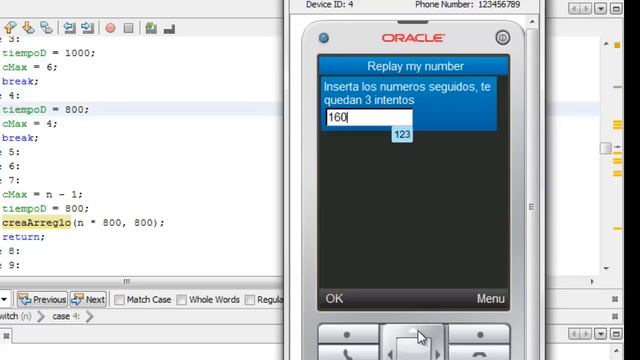Click the emulator end call key

[480, 353]
